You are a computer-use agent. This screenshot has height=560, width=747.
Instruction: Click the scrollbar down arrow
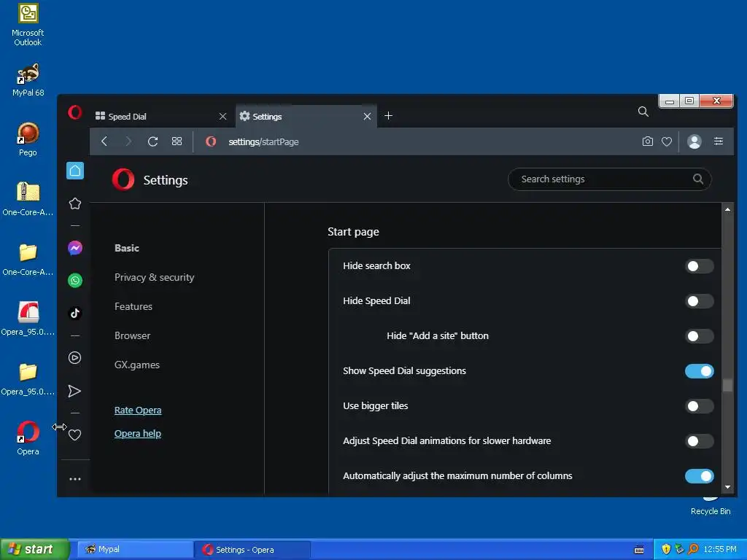[x=727, y=487]
